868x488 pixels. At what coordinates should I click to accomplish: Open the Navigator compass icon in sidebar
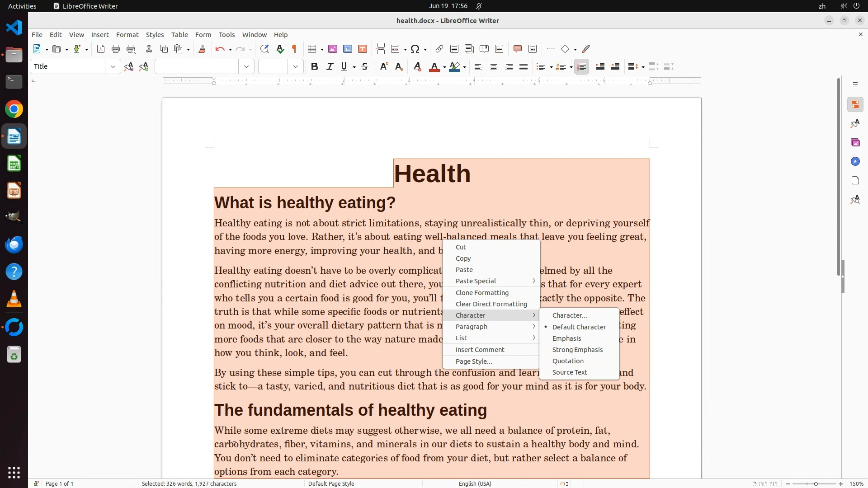click(855, 162)
